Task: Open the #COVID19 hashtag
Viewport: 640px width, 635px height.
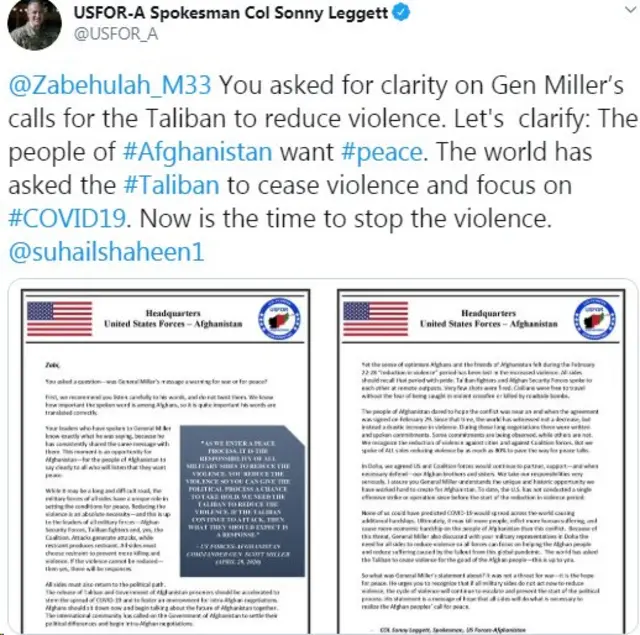Action: [67, 219]
